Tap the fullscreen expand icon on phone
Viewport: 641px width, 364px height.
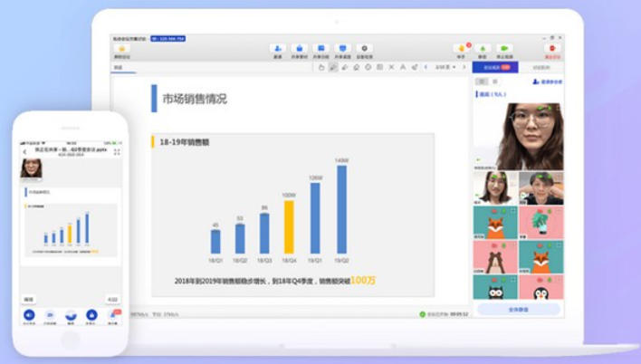pyautogui.click(x=117, y=152)
